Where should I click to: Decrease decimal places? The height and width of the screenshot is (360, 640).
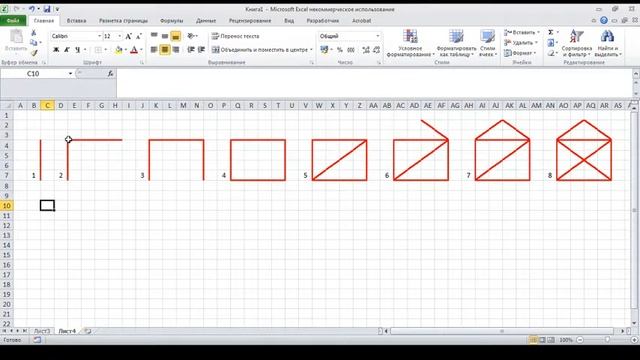tap(376, 50)
